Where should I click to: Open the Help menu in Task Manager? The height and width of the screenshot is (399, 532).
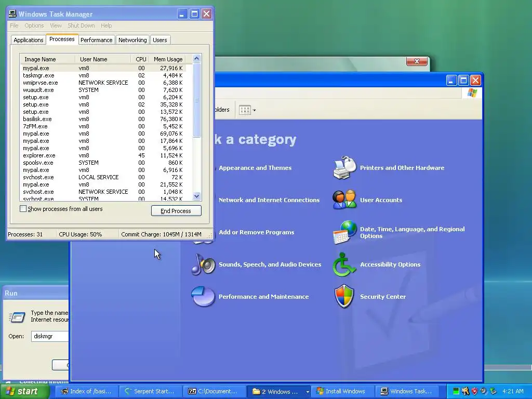[106, 25]
